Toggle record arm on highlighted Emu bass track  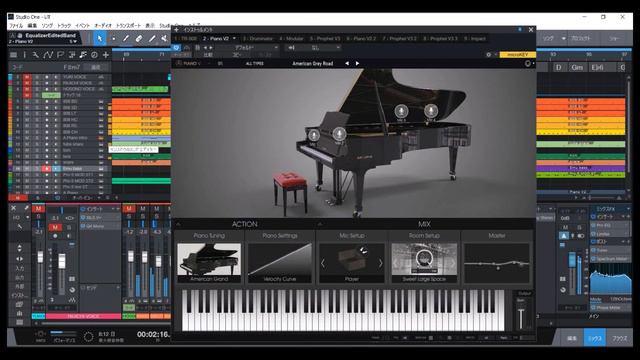[47, 169]
